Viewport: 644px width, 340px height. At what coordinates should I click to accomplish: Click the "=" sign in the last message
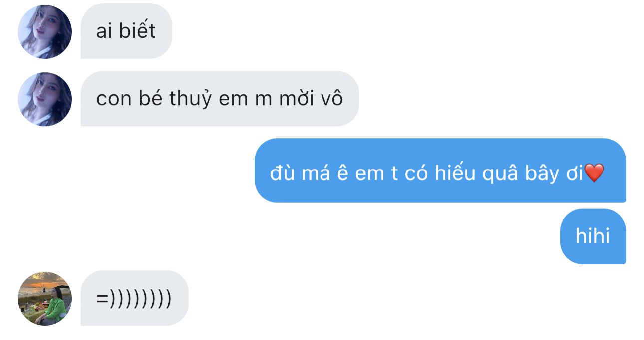(102, 299)
